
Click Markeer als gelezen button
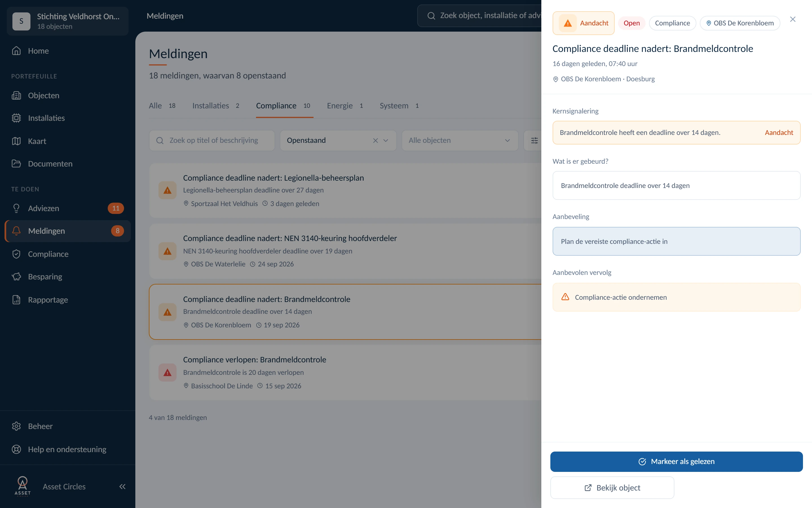676,461
